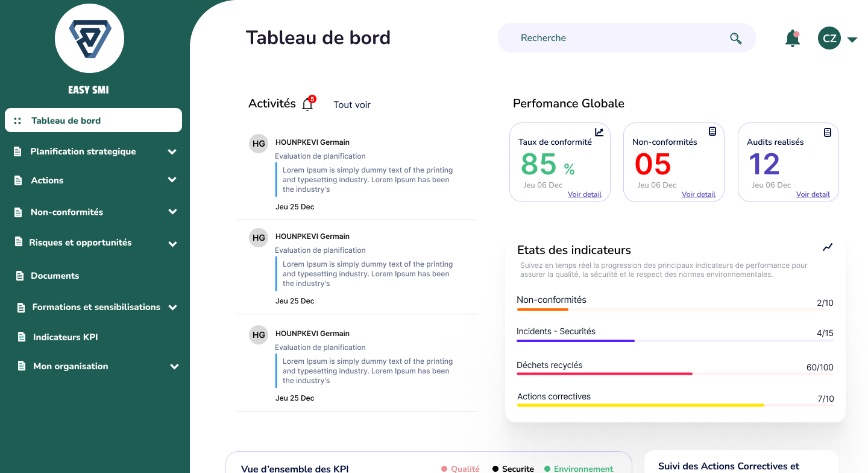This screenshot has width=868, height=473.
Task: Navigate to Documents in the sidebar
Action: coord(54,276)
